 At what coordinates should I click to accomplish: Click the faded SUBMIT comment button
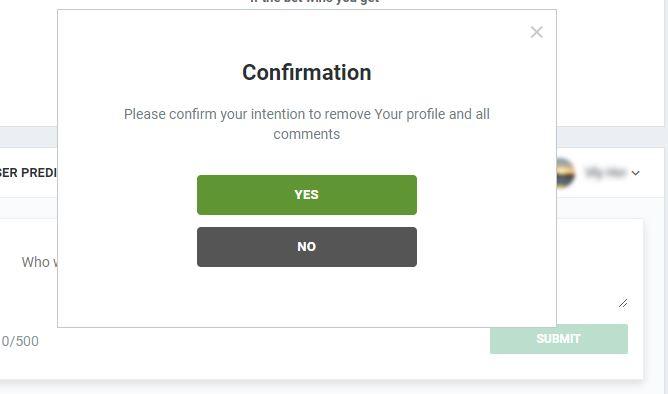[559, 339]
